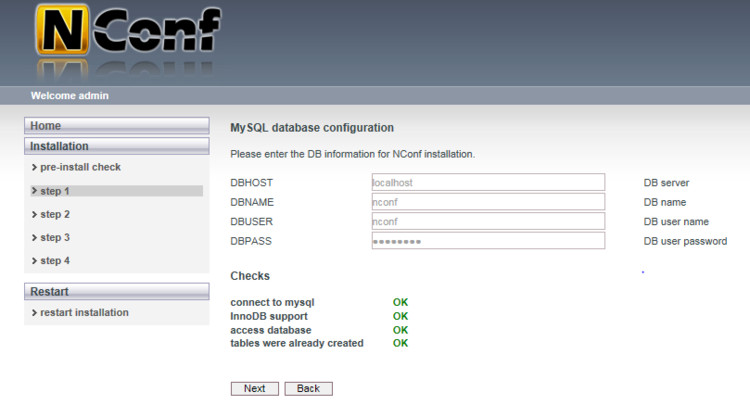Select the Restart menu header

point(117,291)
